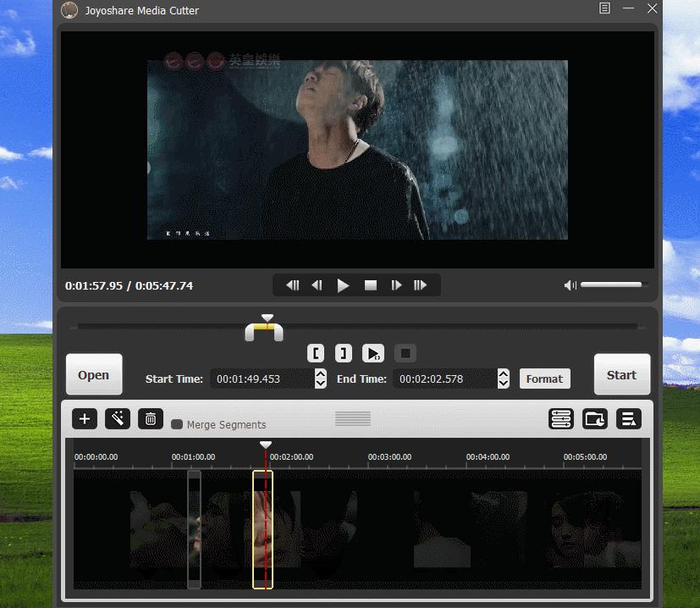Open the output folder icon
The height and width of the screenshot is (608, 700).
595,419
